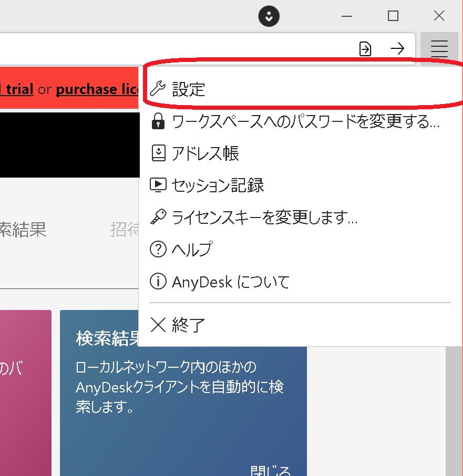463x476 pixels.
Task: Click the key icon for license key
Action: [158, 217]
